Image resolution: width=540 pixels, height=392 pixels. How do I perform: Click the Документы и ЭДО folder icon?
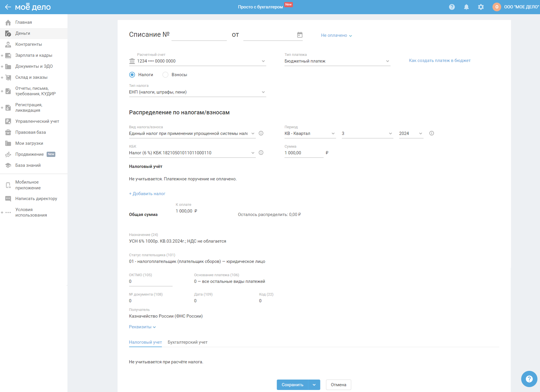[8, 66]
